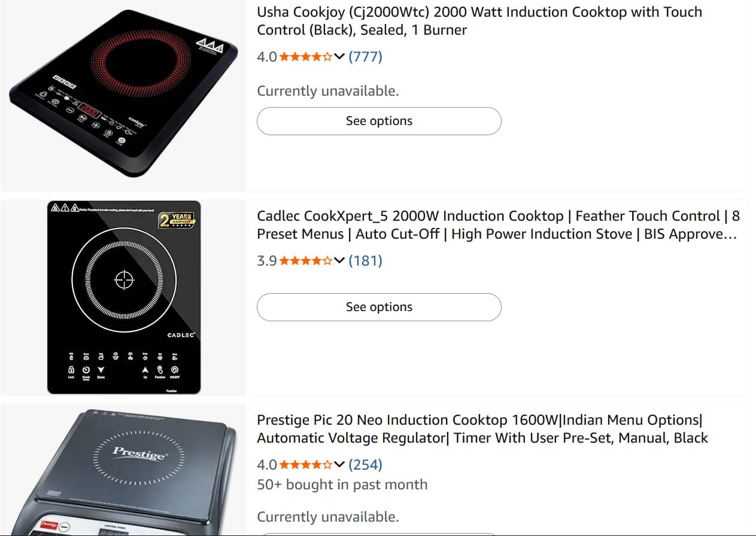The width and height of the screenshot is (756, 536).
Task: Click the 4.0 rating number for Usha Cookjoy
Action: click(266, 57)
